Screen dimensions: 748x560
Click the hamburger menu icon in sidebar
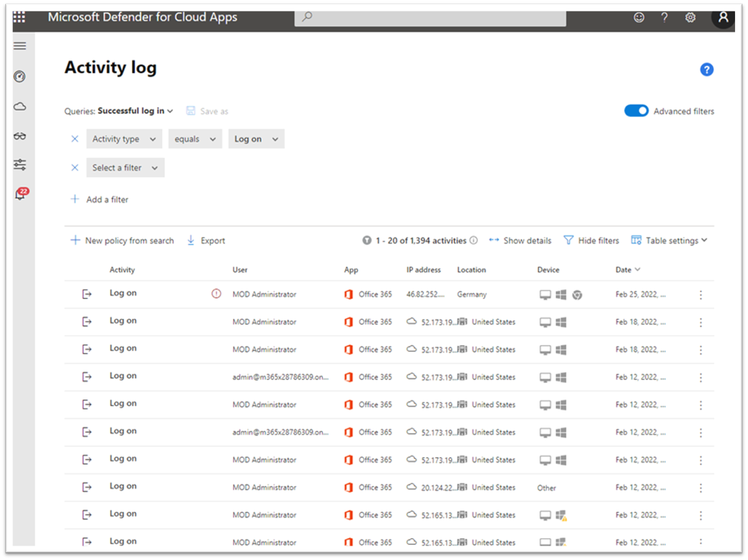pos(20,46)
